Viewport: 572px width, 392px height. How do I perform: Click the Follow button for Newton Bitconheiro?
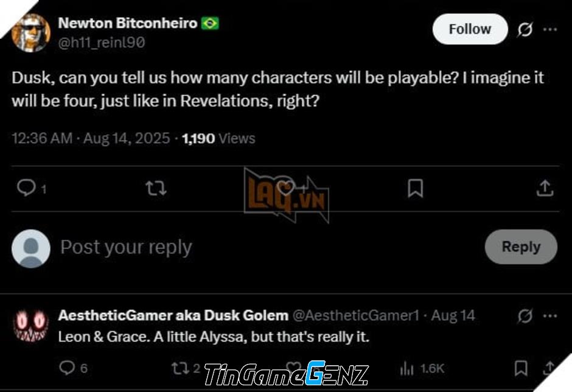click(x=470, y=29)
